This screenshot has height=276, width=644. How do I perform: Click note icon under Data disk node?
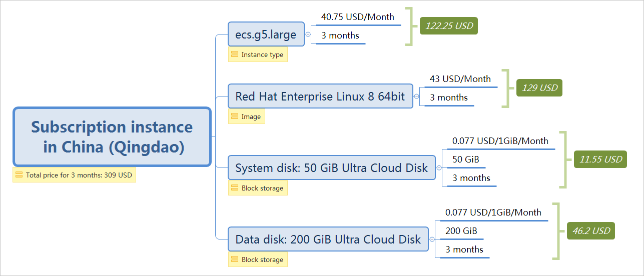tap(234, 259)
